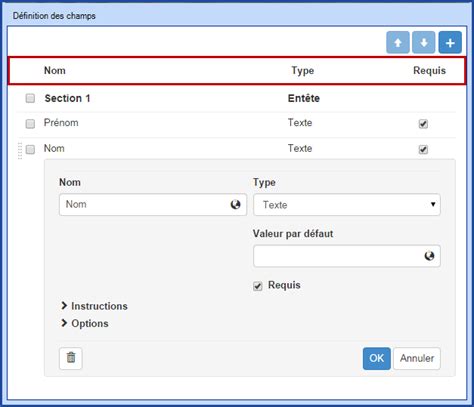Delete field using trash icon
474x407 pixels.
click(71, 358)
